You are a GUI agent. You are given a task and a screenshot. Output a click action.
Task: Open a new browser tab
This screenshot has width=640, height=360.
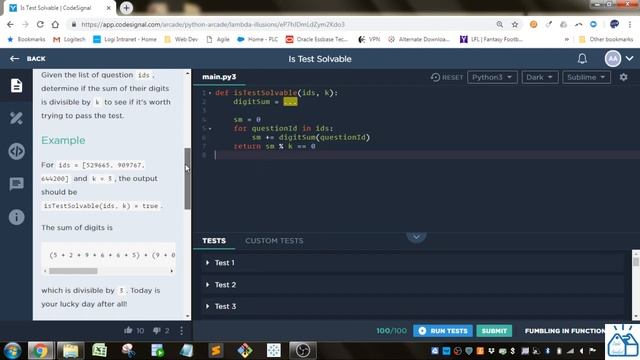(126, 8)
